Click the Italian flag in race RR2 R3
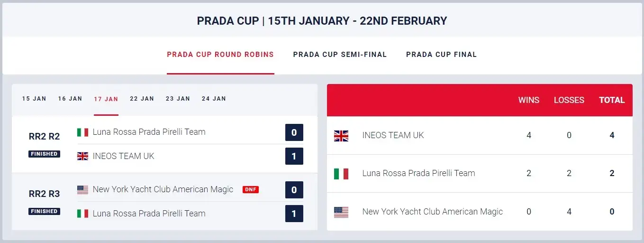 pos(82,214)
